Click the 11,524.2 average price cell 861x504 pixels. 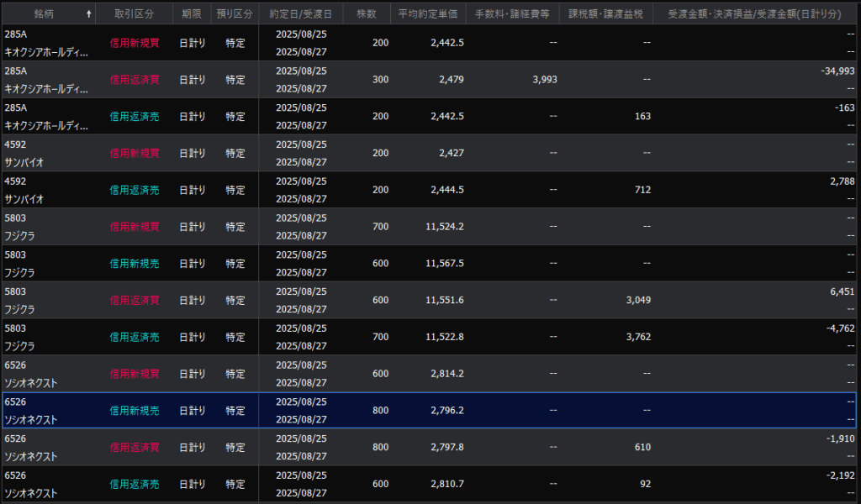[445, 227]
